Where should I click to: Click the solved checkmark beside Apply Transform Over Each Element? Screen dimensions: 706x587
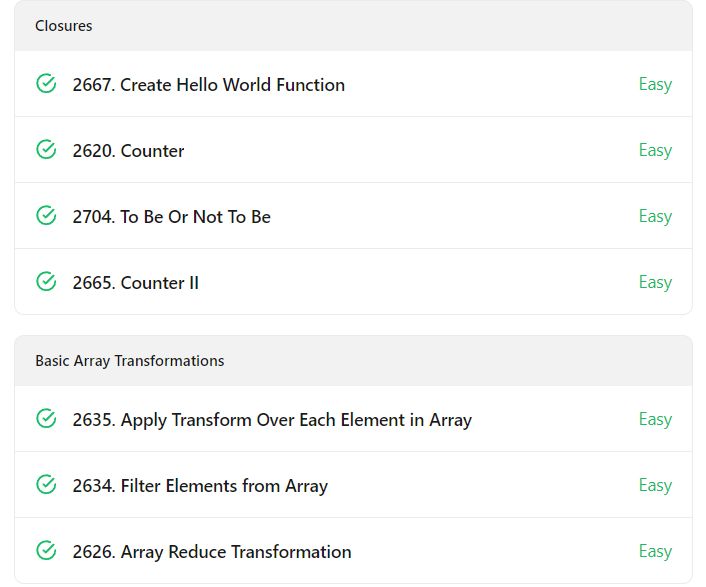coord(46,419)
